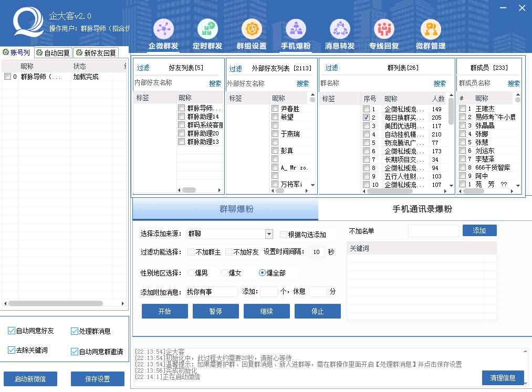Switch to the 手机通讯录爆粉 tab
Screen dimensions: 532x392
422,209
